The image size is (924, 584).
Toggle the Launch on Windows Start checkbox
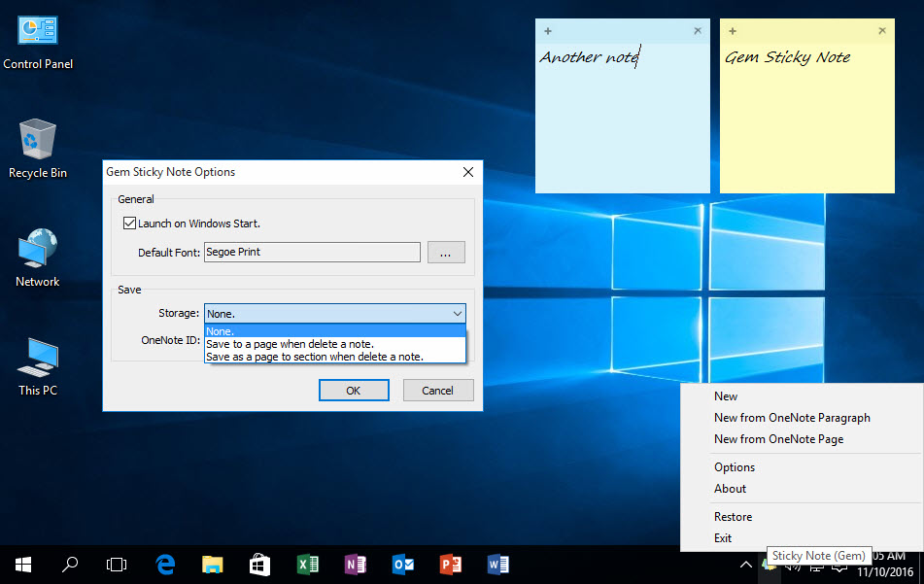[129, 223]
